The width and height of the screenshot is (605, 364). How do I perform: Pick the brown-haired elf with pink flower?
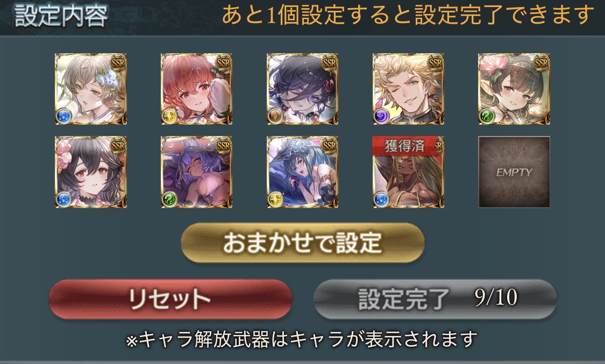point(514,89)
